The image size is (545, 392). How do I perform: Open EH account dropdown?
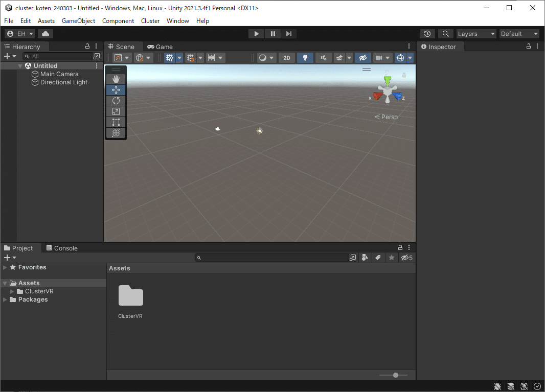pyautogui.click(x=20, y=34)
